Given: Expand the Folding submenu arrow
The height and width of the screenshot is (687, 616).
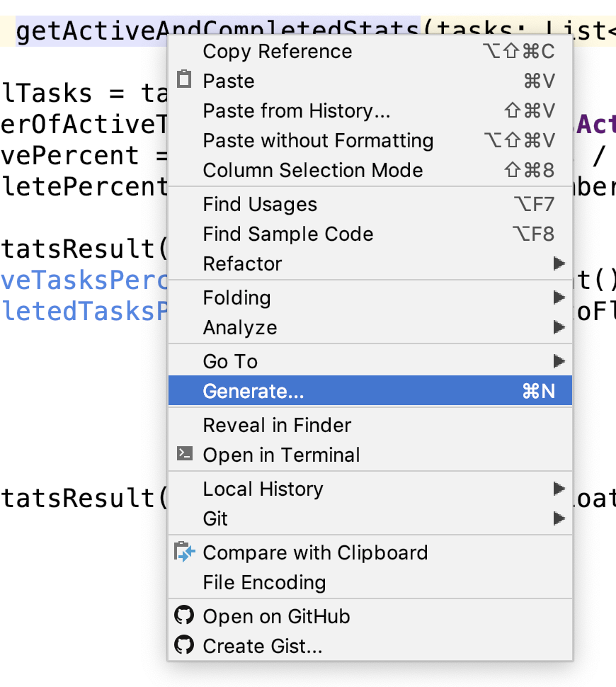Looking at the screenshot, I should tap(559, 297).
